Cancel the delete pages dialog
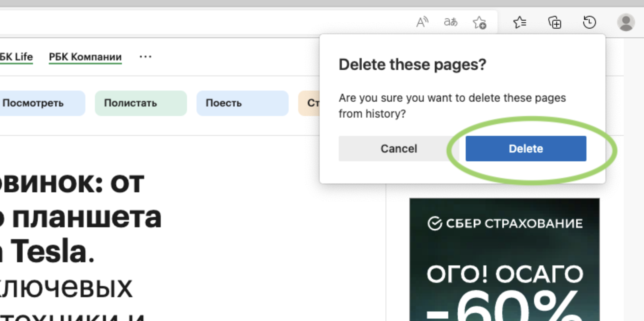644x321 pixels. tap(399, 149)
